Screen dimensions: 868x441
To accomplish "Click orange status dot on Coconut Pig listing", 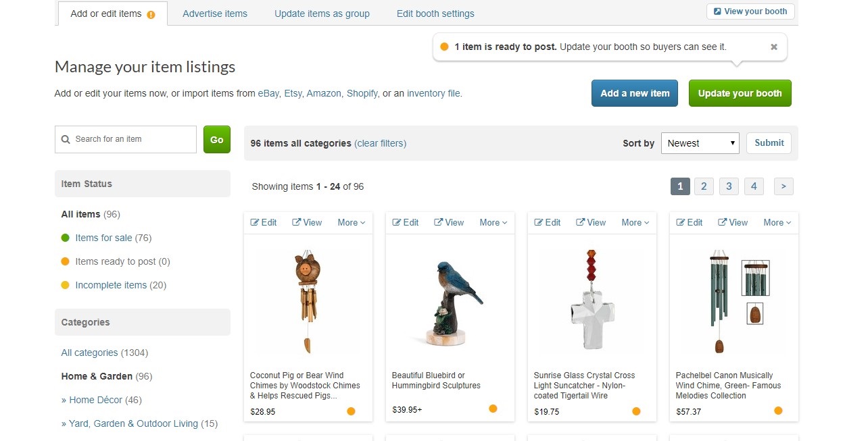I will [351, 411].
